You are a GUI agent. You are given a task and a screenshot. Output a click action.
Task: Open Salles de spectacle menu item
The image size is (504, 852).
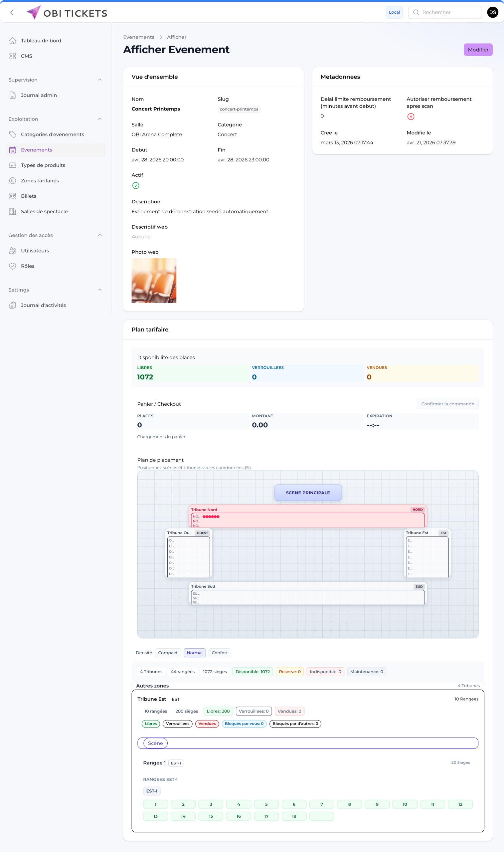pyautogui.click(x=56, y=211)
